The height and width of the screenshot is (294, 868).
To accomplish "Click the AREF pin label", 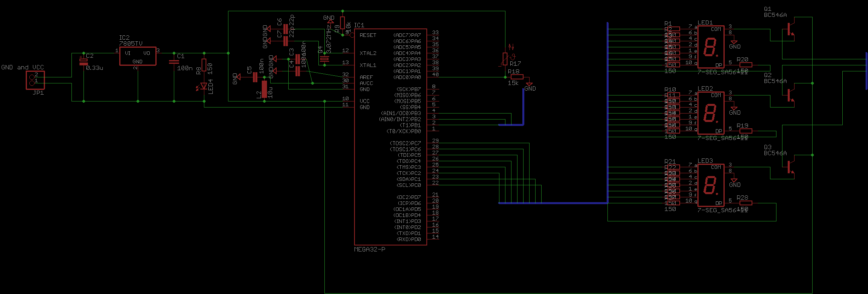I will pyautogui.click(x=366, y=77).
